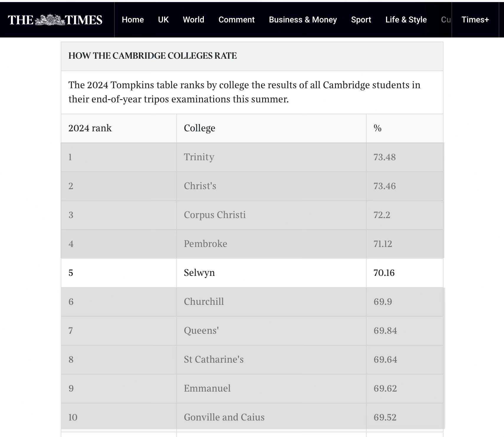This screenshot has width=504, height=437.
Task: Click the College column header
Action: (x=199, y=128)
